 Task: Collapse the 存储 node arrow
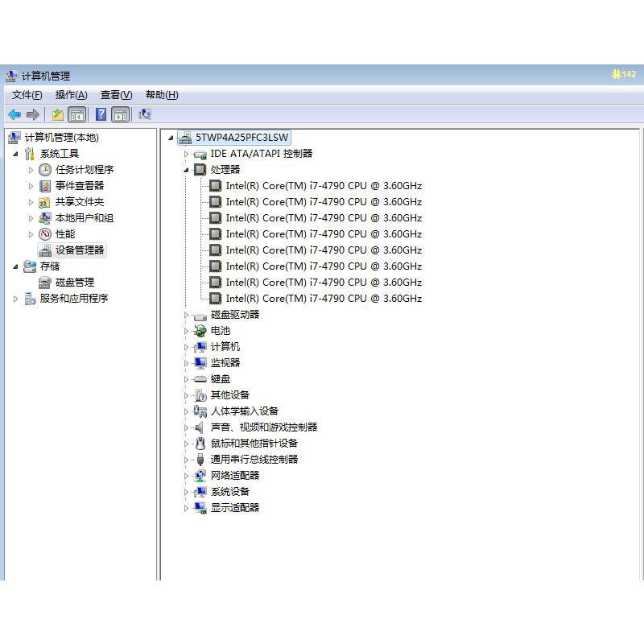pos(15,266)
